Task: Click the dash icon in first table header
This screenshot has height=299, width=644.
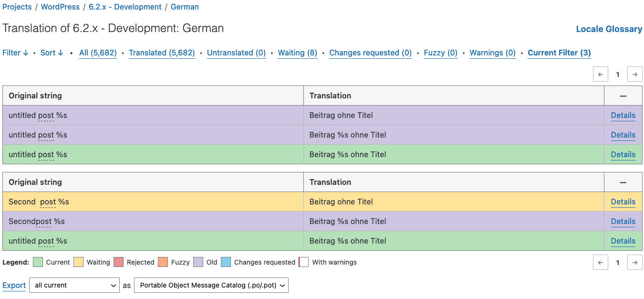Action: pos(623,96)
